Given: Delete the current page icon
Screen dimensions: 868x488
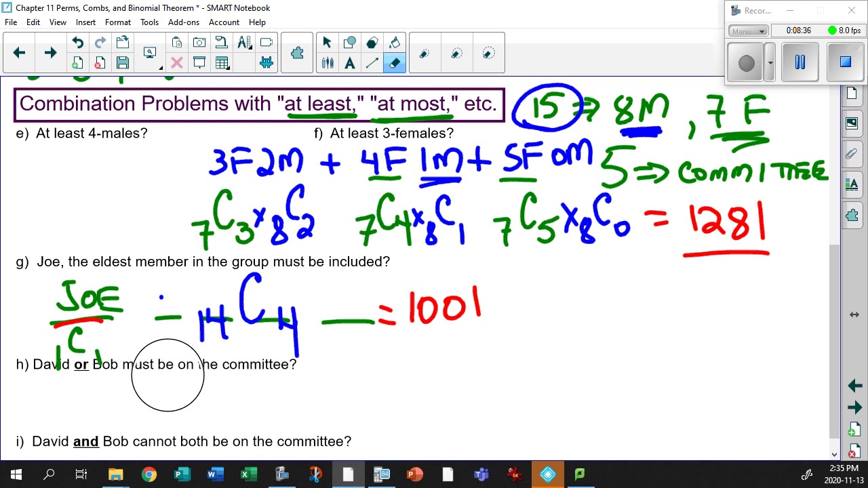Looking at the screenshot, I should (x=100, y=63).
